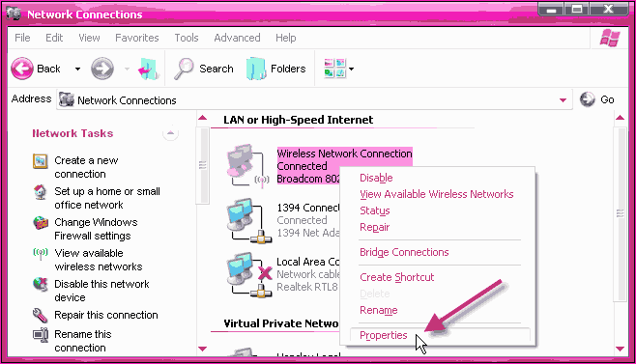Open the Views dropdown arrow
The width and height of the screenshot is (636, 364).
pyautogui.click(x=351, y=69)
